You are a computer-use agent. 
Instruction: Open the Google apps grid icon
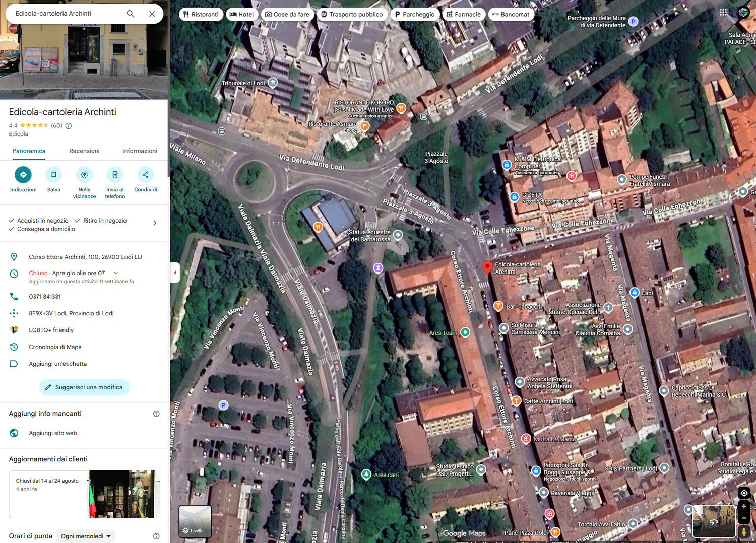[x=723, y=13]
